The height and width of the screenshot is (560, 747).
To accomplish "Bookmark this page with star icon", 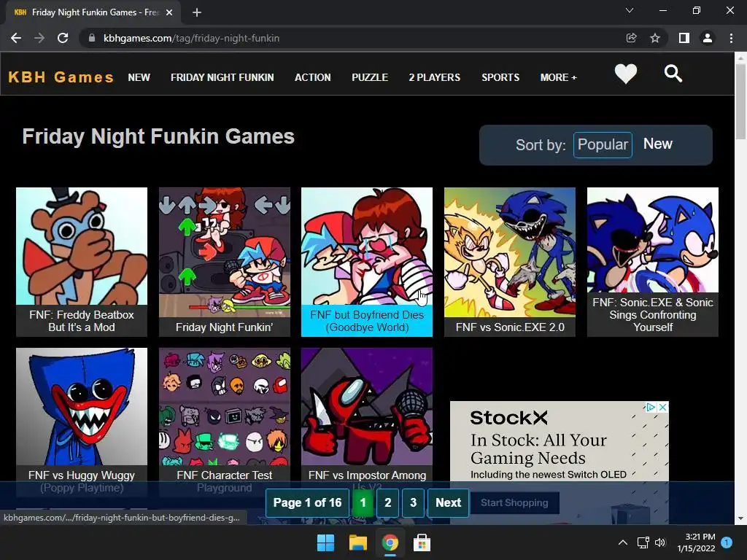I will 655,38.
